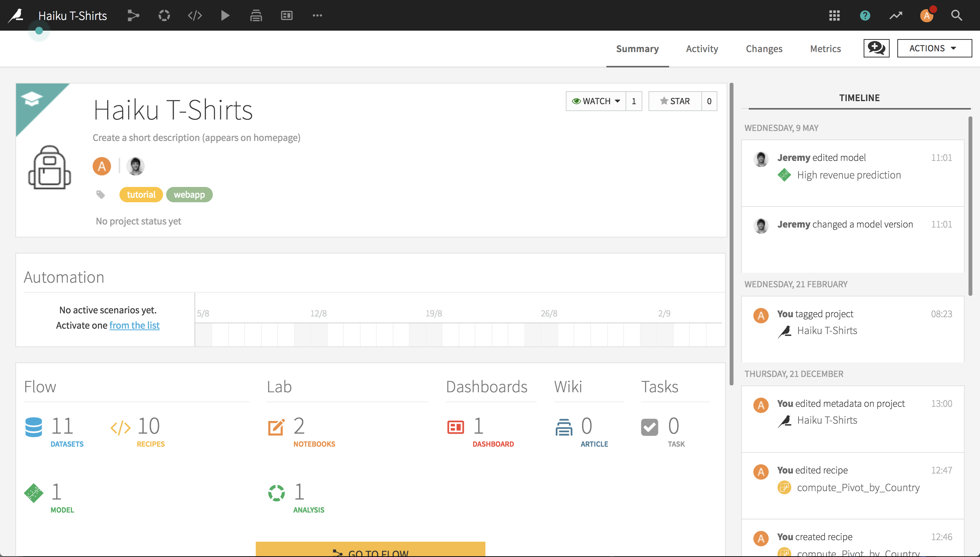This screenshot has height=557, width=980.
Task: Open the Wiki stack icon in top bar
Action: pos(256,15)
